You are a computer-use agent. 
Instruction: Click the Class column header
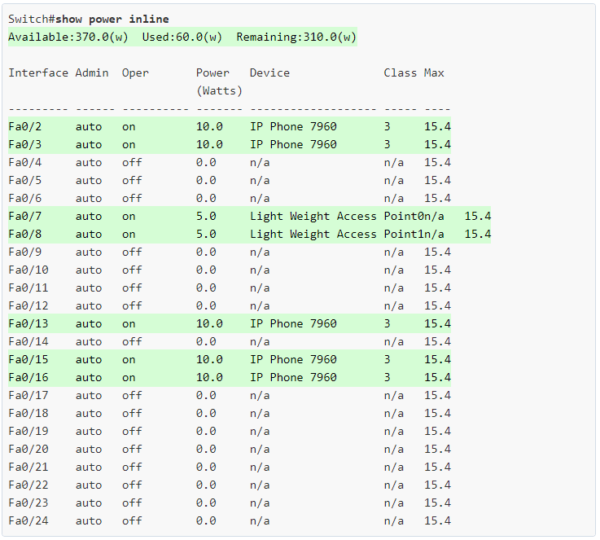400,73
